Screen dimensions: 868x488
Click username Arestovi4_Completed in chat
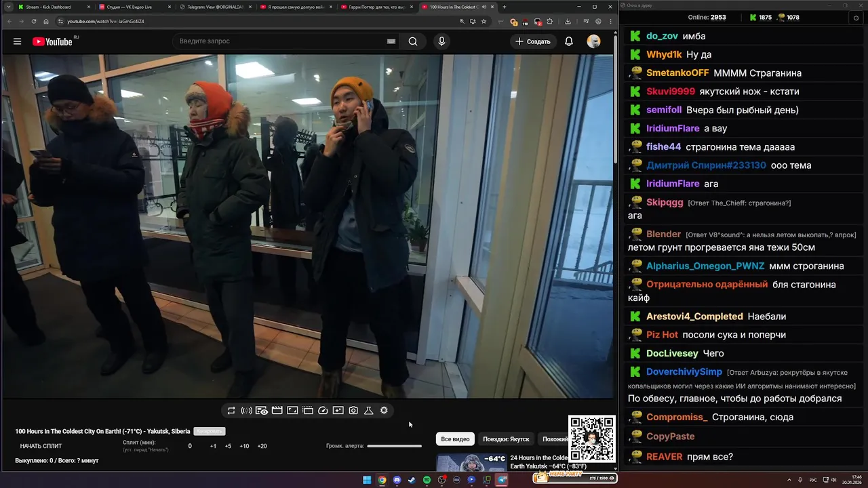694,317
